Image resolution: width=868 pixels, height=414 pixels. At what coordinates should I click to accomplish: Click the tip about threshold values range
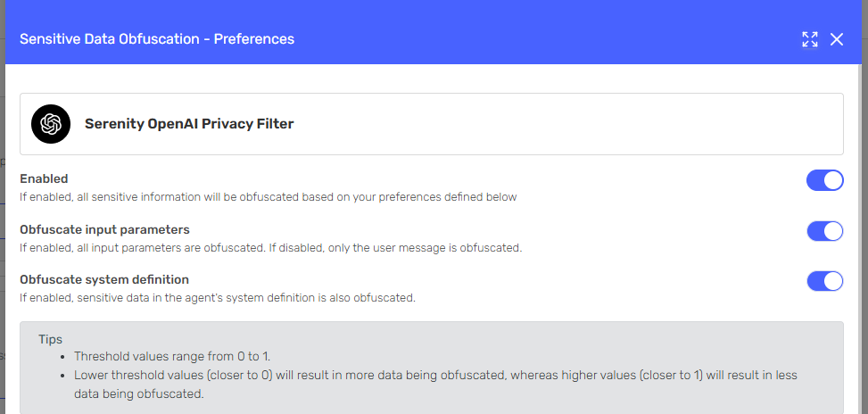pyautogui.click(x=172, y=356)
